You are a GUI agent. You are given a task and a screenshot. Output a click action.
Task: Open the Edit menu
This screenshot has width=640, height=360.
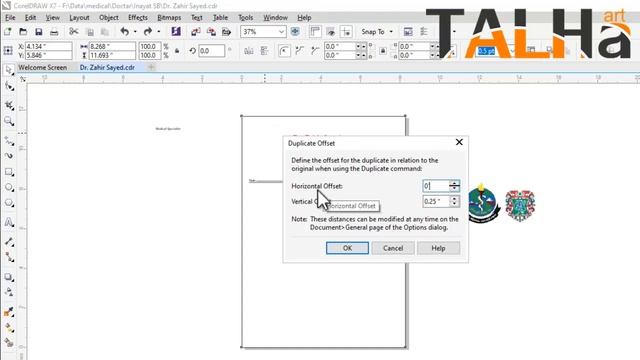click(30, 18)
